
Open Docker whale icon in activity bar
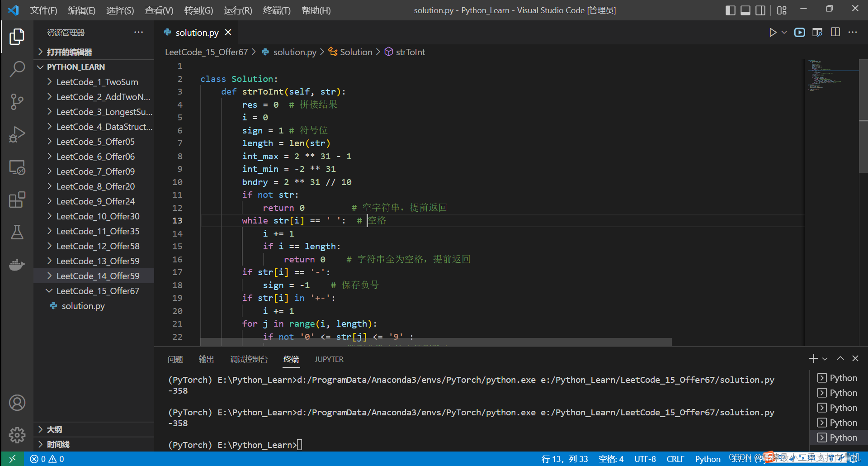[x=17, y=265]
